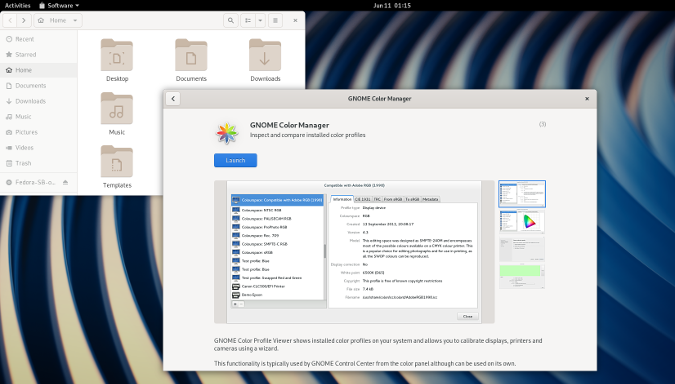Image resolution: width=675 pixels, height=384 pixels.
Task: Open the Files hamburger menu
Action: pyautogui.click(x=276, y=20)
